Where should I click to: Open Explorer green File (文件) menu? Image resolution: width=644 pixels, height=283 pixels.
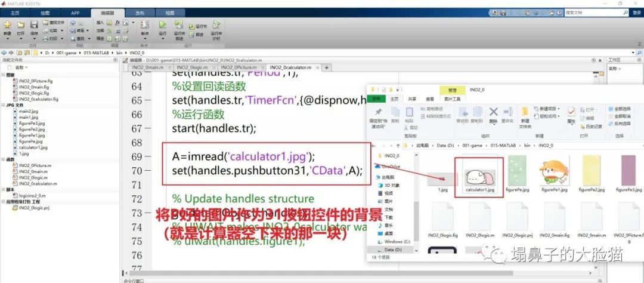click(376, 99)
